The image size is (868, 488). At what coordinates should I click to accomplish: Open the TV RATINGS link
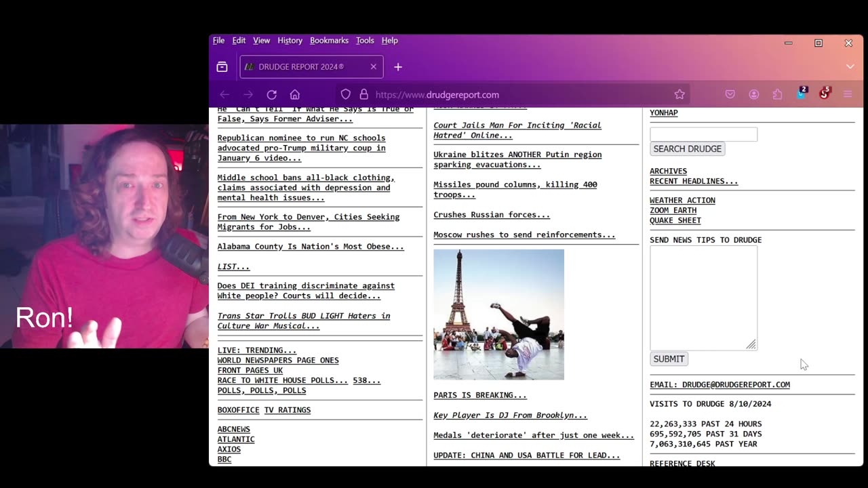point(288,410)
